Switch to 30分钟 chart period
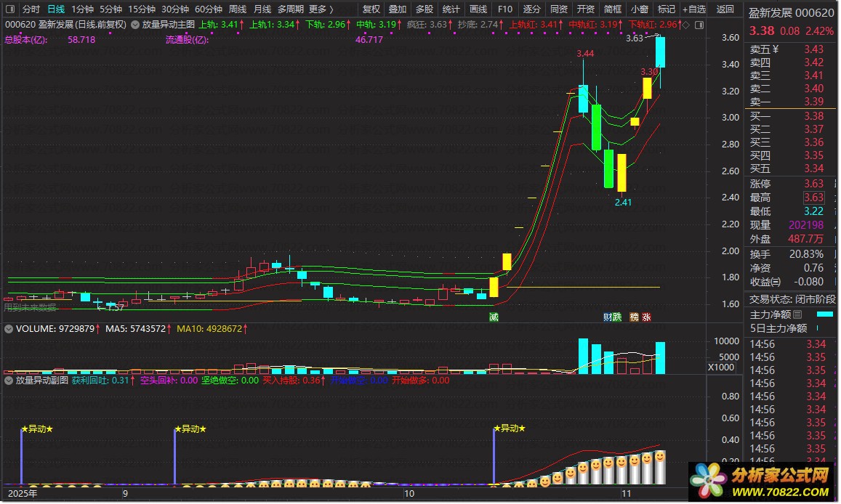The width and height of the screenshot is (841, 504). (x=175, y=9)
